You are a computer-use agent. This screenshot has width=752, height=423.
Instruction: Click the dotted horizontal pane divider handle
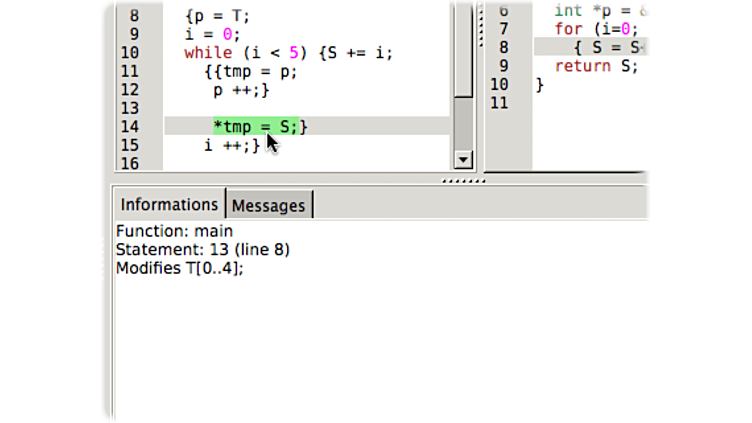[463, 181]
